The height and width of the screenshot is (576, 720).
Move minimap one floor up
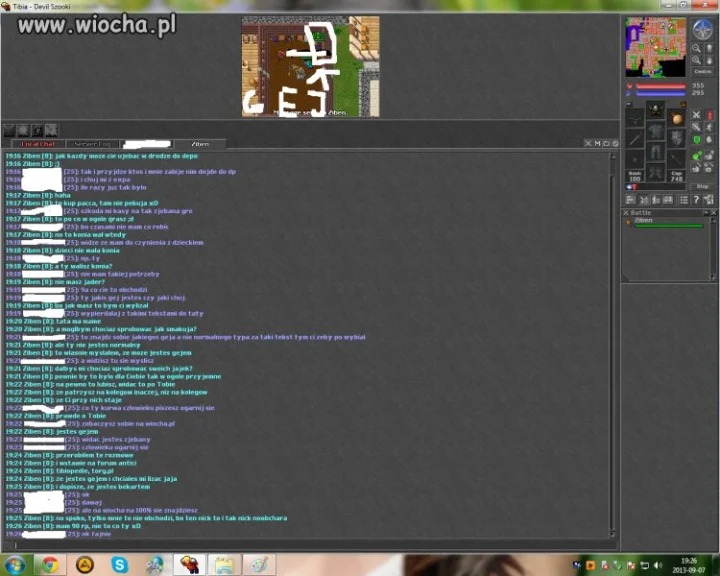pos(709,48)
